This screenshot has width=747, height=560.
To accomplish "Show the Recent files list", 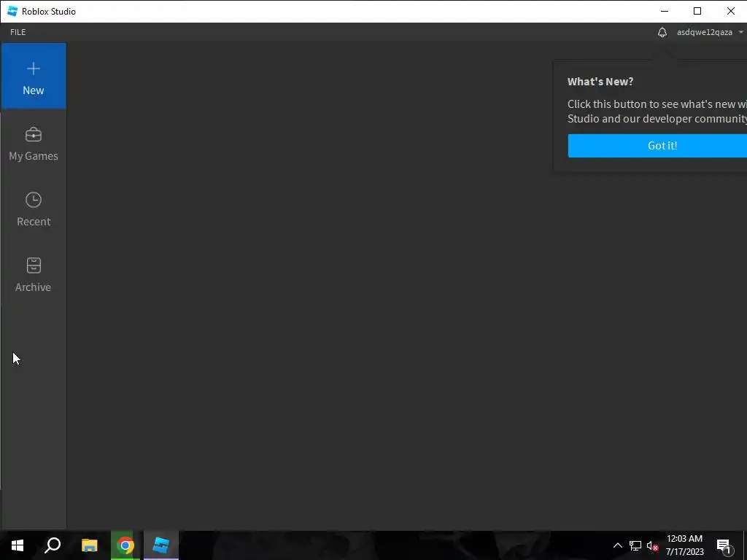I will pyautogui.click(x=34, y=209).
